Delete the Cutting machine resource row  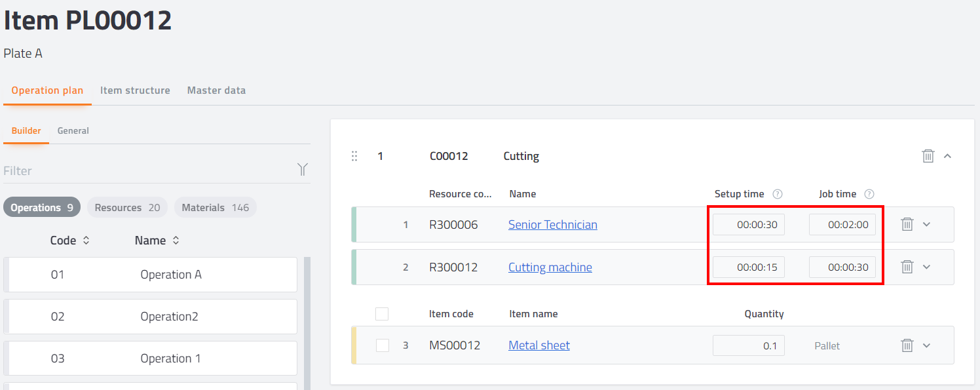pyautogui.click(x=907, y=267)
